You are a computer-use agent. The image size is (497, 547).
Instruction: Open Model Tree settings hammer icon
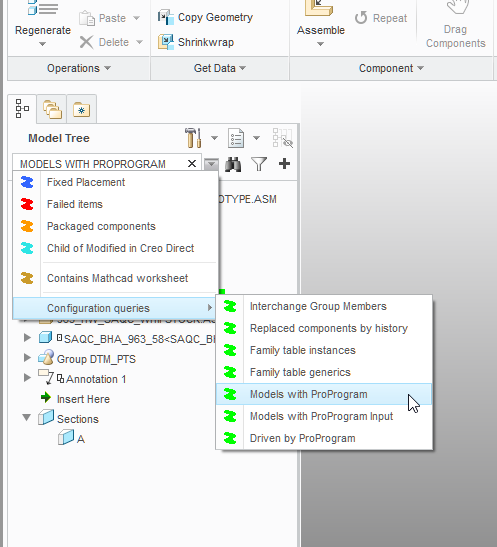pos(193,138)
